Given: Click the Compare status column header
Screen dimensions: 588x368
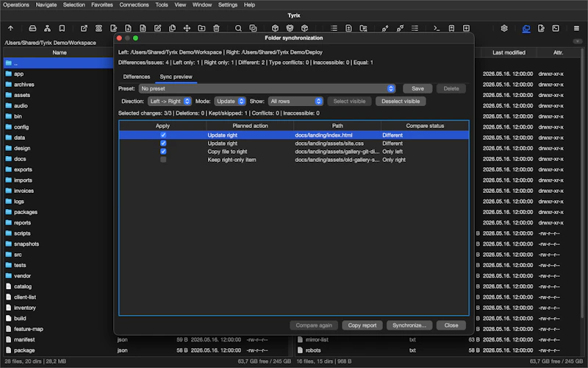Looking at the screenshot, I should click(x=425, y=126).
